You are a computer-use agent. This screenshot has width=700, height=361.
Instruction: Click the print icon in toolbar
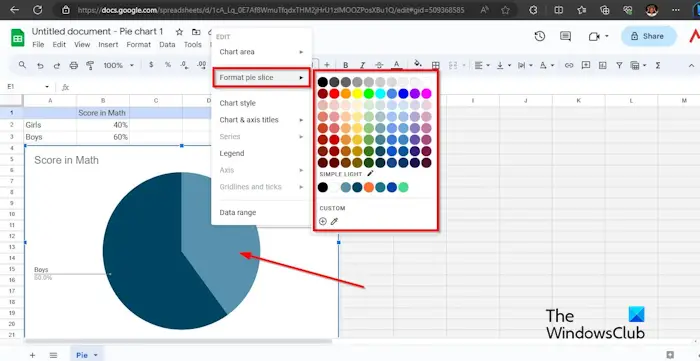coord(74,66)
